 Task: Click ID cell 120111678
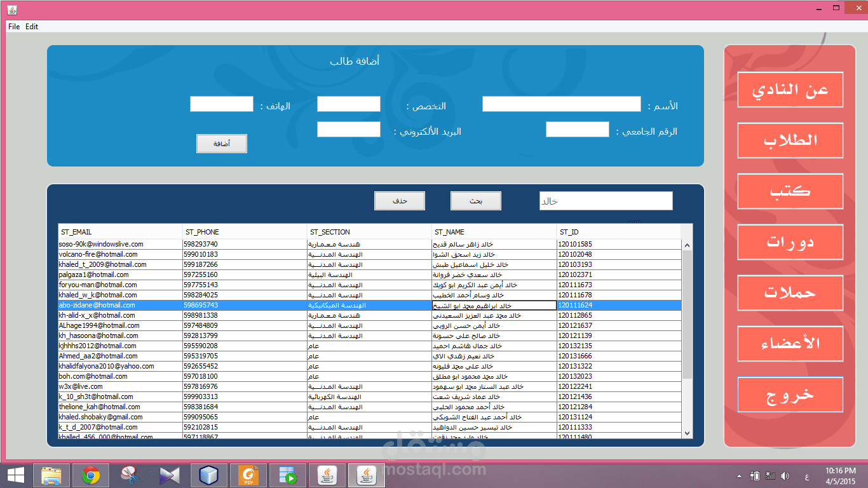pos(619,295)
